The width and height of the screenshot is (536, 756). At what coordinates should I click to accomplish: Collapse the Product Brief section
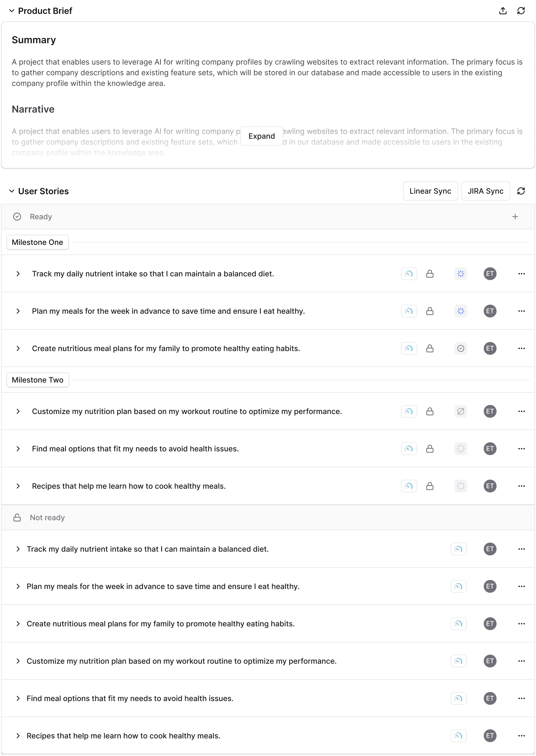tap(11, 11)
